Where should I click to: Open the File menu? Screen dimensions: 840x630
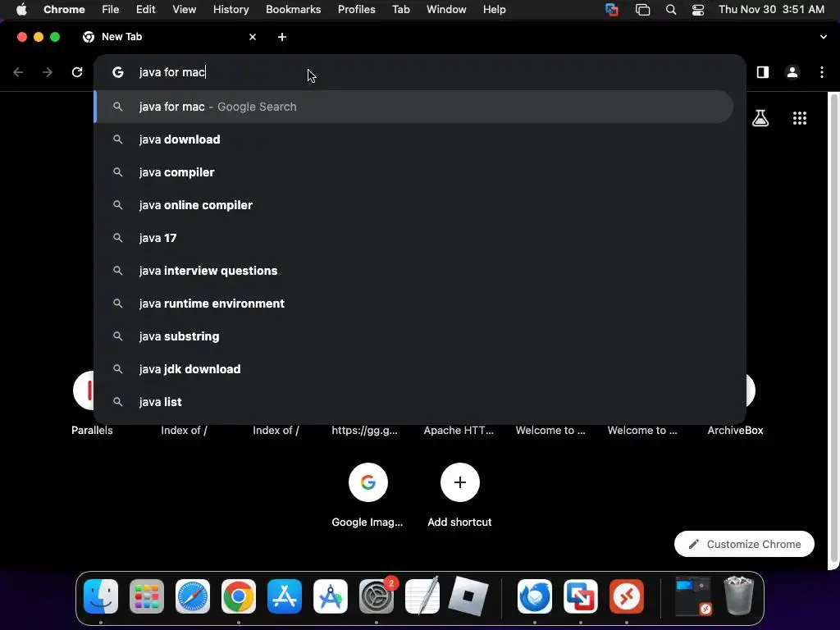tap(111, 10)
